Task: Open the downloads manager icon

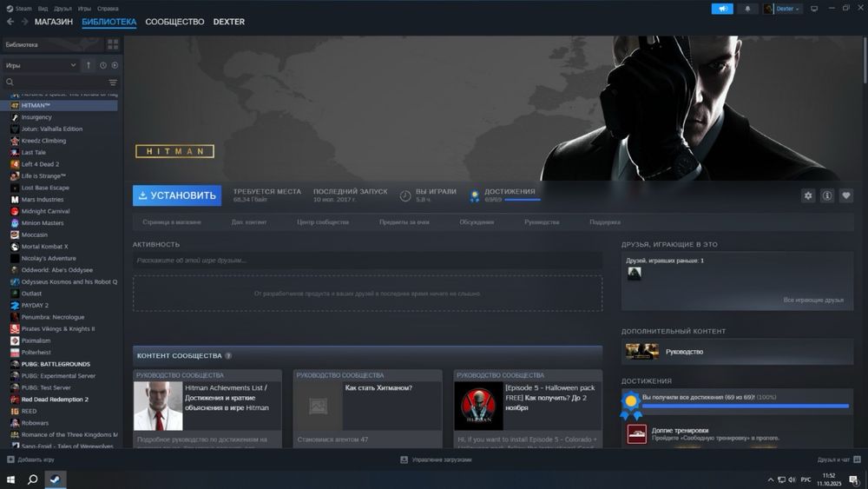Action: coord(404,459)
